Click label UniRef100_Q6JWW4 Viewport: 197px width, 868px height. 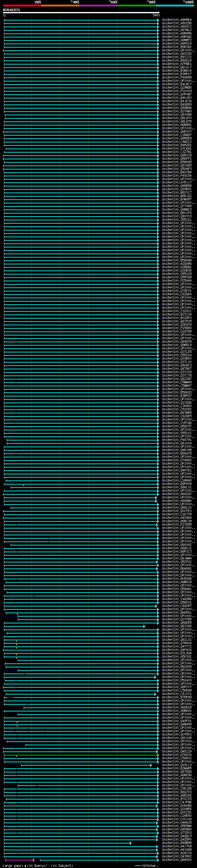coord(176,559)
